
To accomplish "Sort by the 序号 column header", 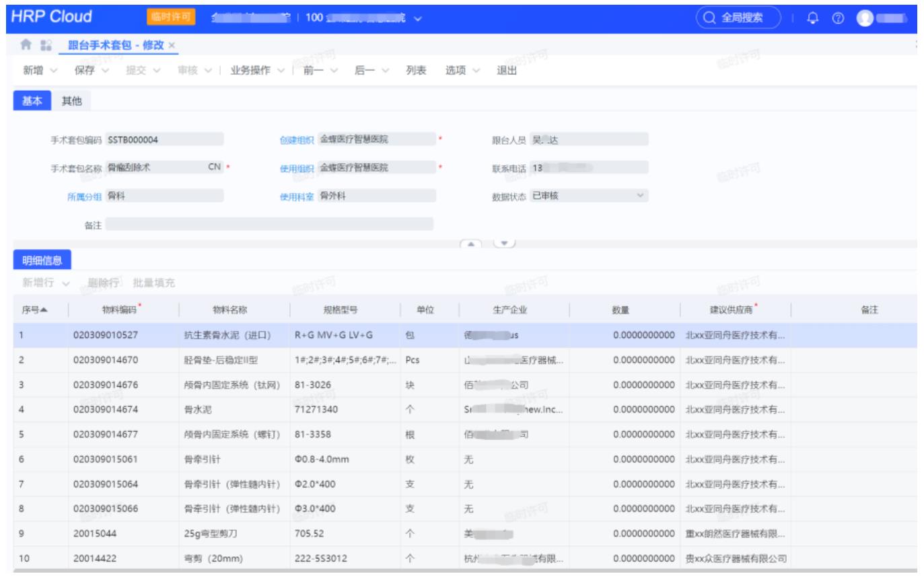I will pyautogui.click(x=34, y=310).
